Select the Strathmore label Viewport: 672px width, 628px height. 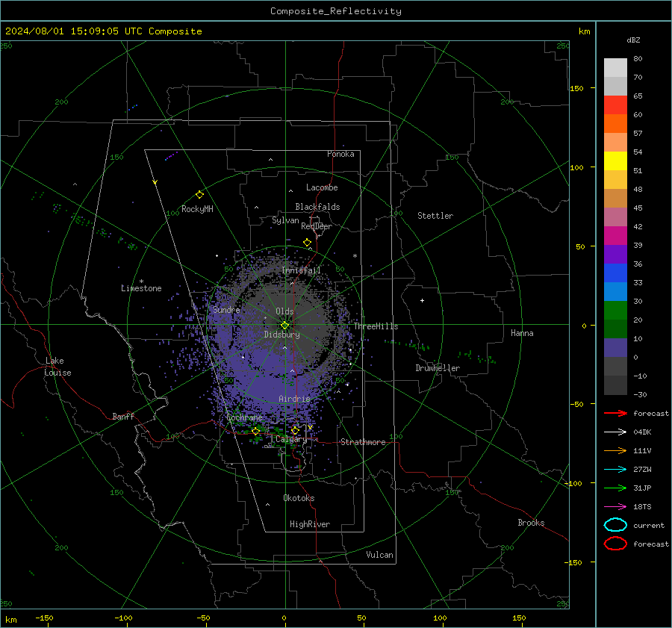[363, 442]
